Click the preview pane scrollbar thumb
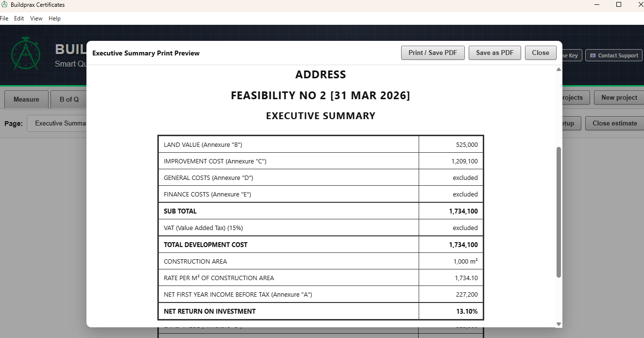The image size is (644, 338). click(x=559, y=209)
